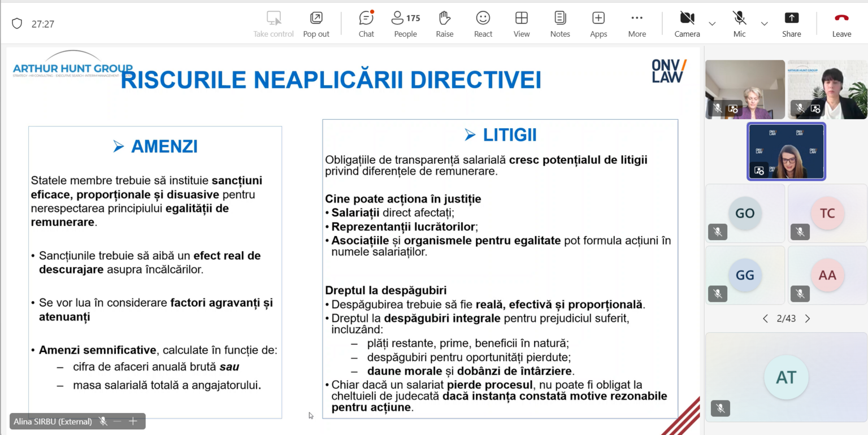This screenshot has width=868, height=435.
Task: Zoom in with plus on presenter bar
Action: click(x=133, y=421)
